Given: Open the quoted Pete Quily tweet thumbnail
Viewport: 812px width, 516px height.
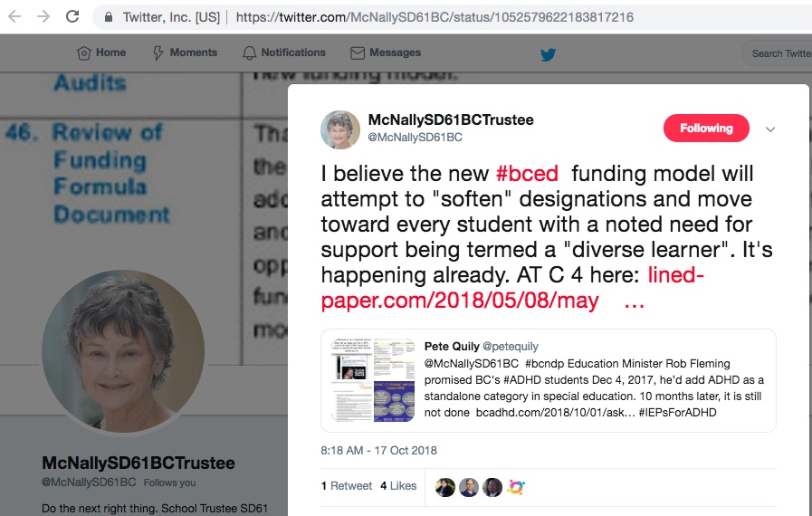Looking at the screenshot, I should pyautogui.click(x=373, y=380).
